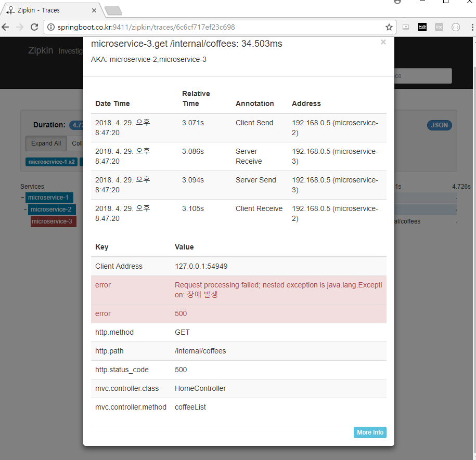Click the AKA microservice-2,microservice-3 text
The height and width of the screenshot is (460, 476).
coord(148,59)
